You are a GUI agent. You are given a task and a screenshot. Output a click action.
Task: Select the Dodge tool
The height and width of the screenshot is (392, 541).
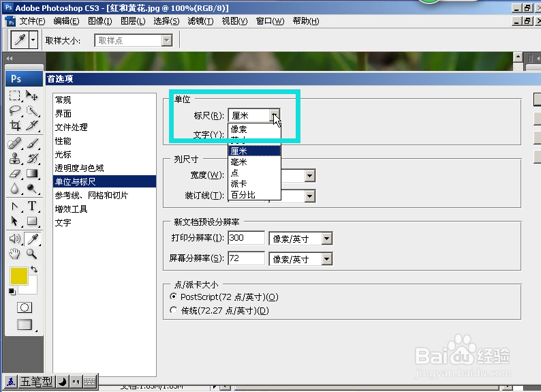(33, 188)
